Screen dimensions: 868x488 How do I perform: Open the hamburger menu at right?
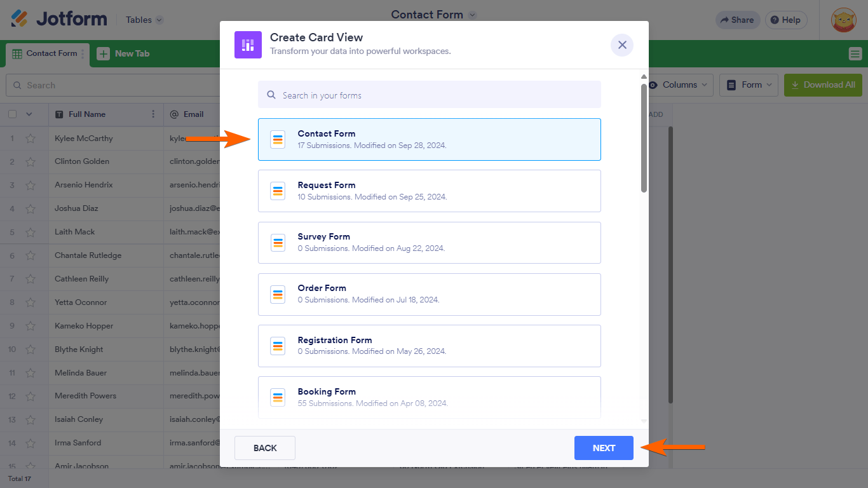855,54
